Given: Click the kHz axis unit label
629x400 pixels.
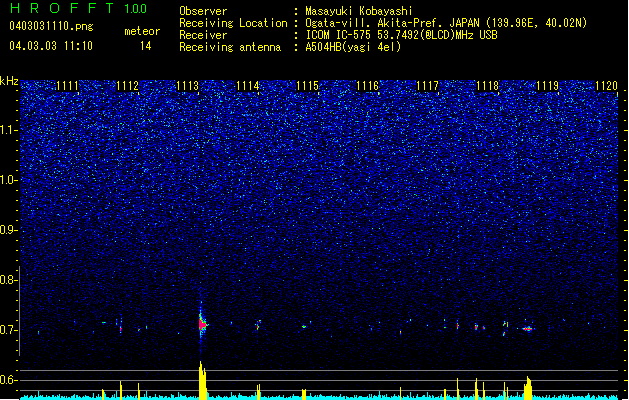Looking at the screenshot, I should click(x=9, y=81).
